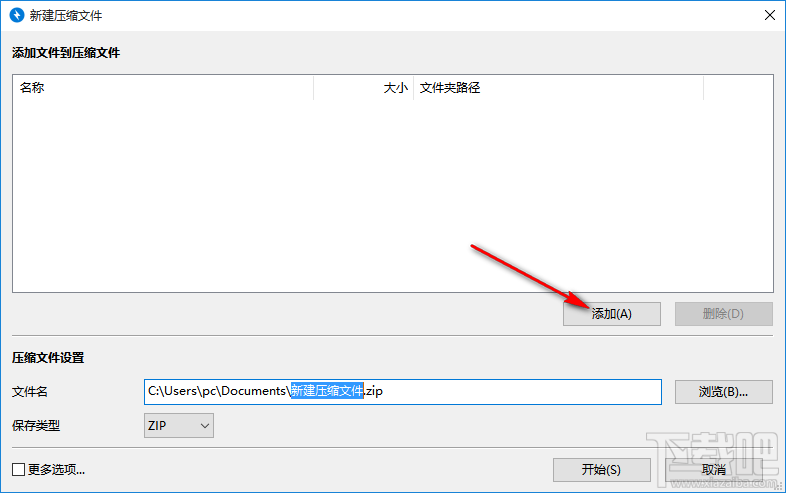The height and width of the screenshot is (493, 786).
Task: Open the 浏览(B)... file browser
Action: click(723, 392)
